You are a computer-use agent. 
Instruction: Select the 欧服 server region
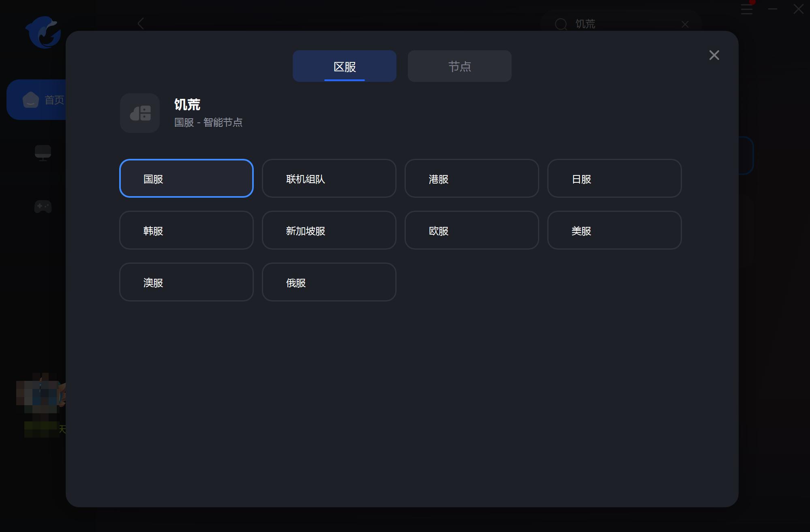[471, 230]
